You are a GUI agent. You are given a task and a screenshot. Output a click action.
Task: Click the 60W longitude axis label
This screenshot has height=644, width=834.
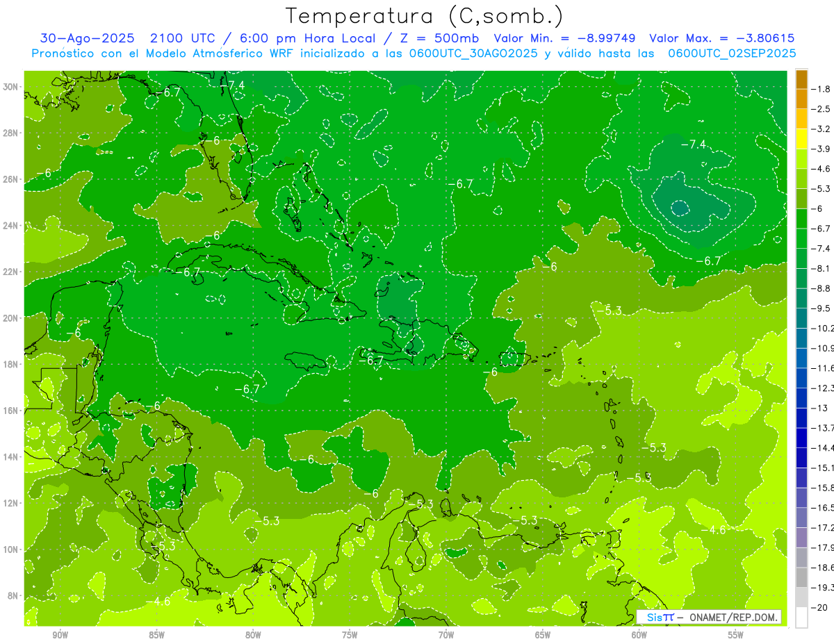(x=639, y=635)
